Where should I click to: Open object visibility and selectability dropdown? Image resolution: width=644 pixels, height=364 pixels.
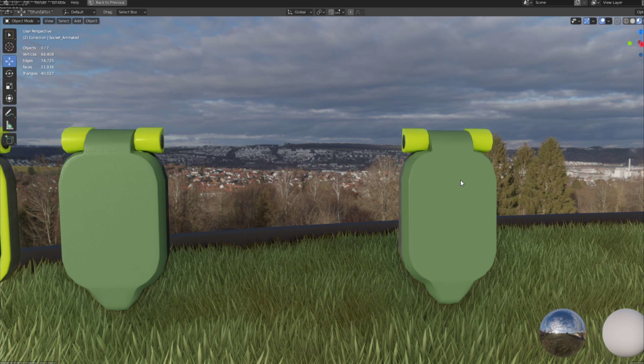click(x=576, y=21)
